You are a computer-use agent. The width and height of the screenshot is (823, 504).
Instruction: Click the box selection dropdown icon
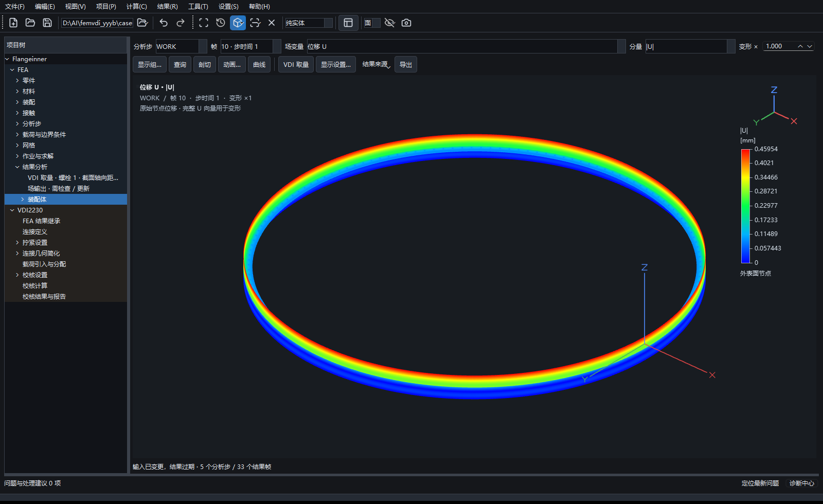(x=255, y=23)
